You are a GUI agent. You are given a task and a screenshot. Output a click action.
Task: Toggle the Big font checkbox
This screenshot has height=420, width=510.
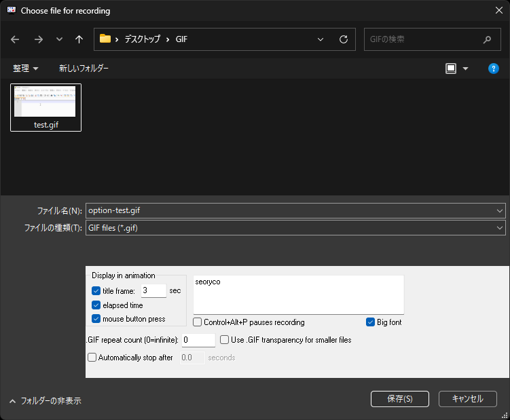pos(371,322)
